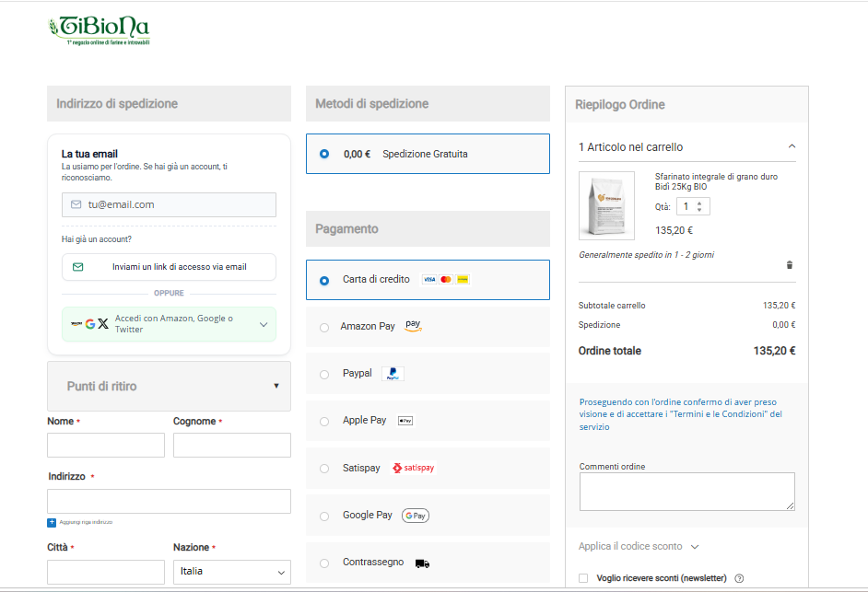
Task: Focus the Indirizzo input field
Action: pyautogui.click(x=169, y=501)
